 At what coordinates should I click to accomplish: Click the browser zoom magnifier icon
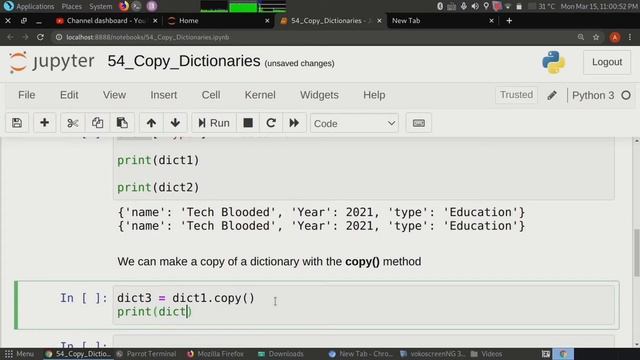click(581, 37)
